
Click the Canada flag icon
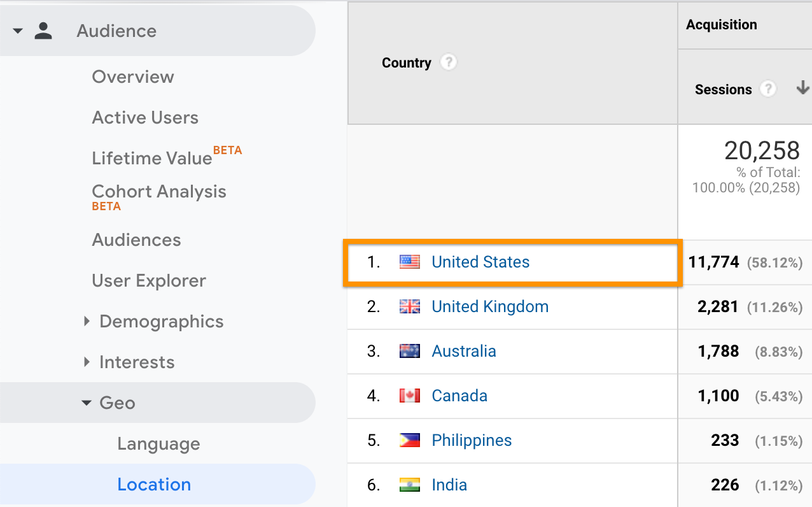pyautogui.click(x=409, y=396)
